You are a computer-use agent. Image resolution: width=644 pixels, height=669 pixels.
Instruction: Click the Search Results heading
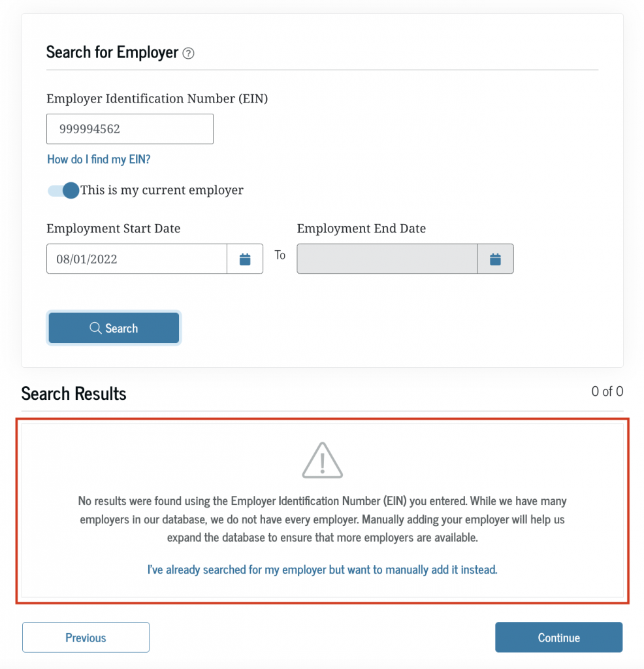(74, 394)
